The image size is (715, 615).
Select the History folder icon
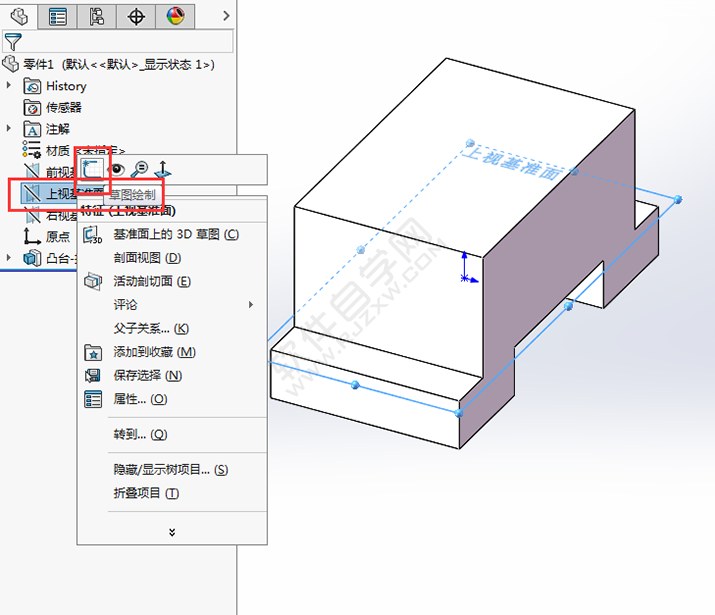pyautogui.click(x=32, y=86)
